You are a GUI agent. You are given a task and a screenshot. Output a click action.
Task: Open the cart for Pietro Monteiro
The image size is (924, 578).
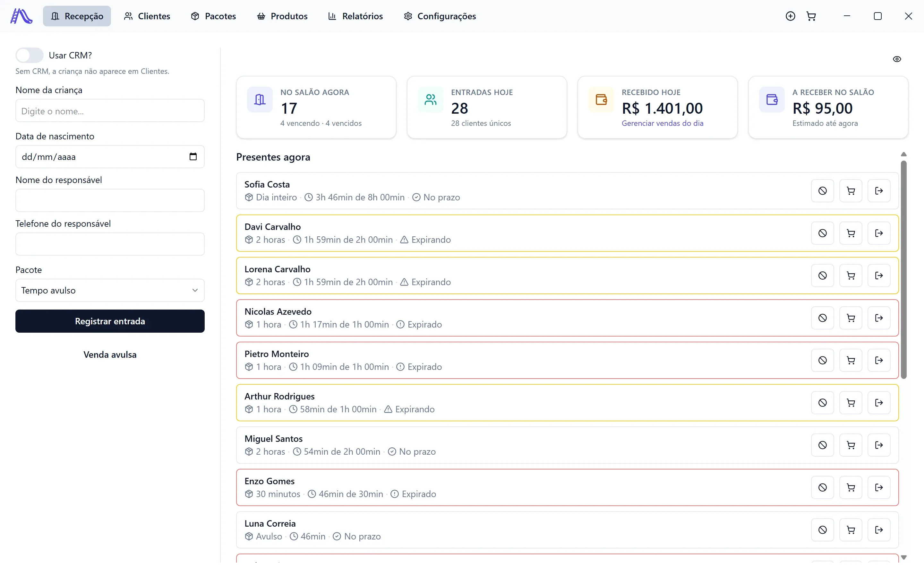(851, 361)
